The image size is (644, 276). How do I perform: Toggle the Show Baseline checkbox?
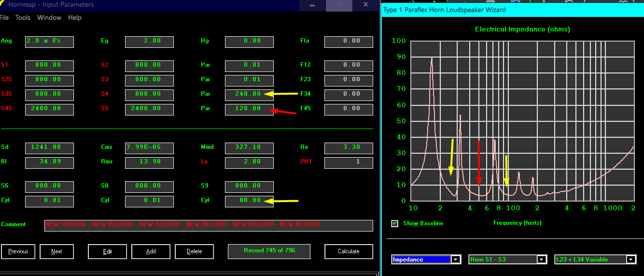click(395, 223)
